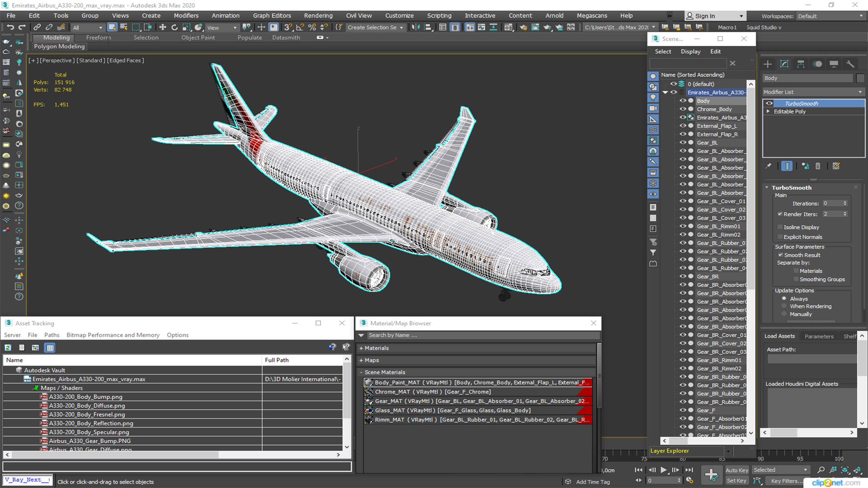Screen dimensions: 868x488
Task: Toggle Show End Result icon
Action: 787,166
